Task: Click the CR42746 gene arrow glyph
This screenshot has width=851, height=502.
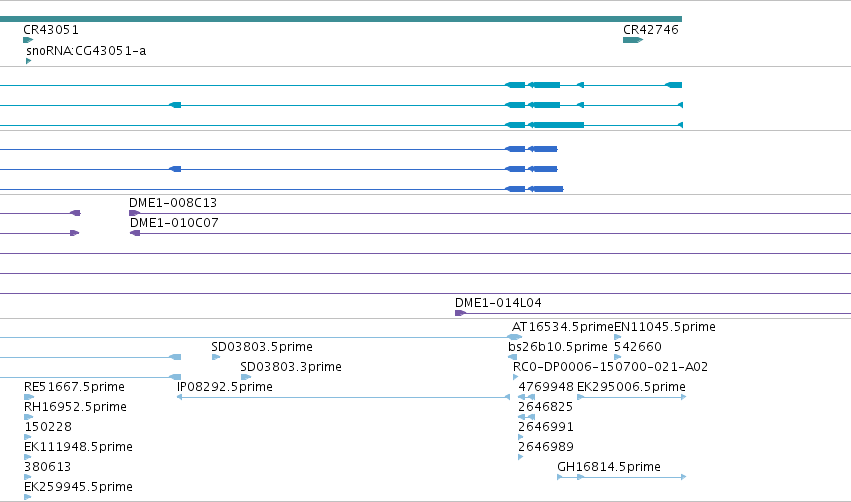Action: [x=633, y=40]
